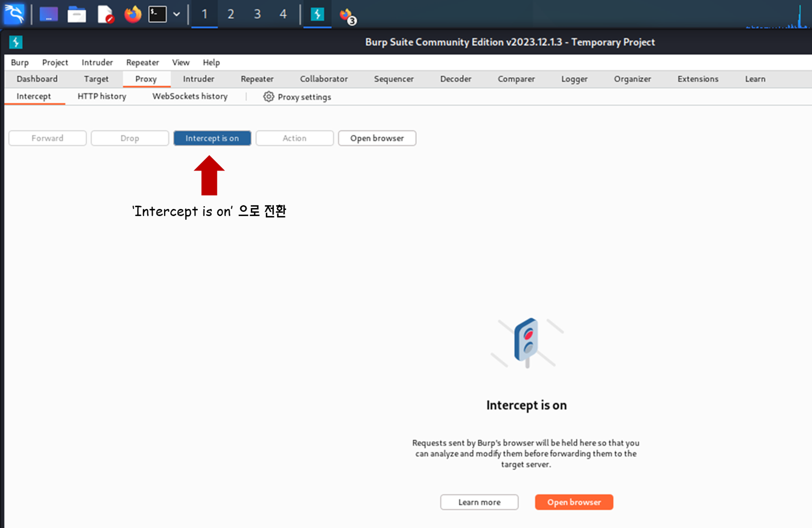Launch Firefox from the taskbar

[133, 14]
